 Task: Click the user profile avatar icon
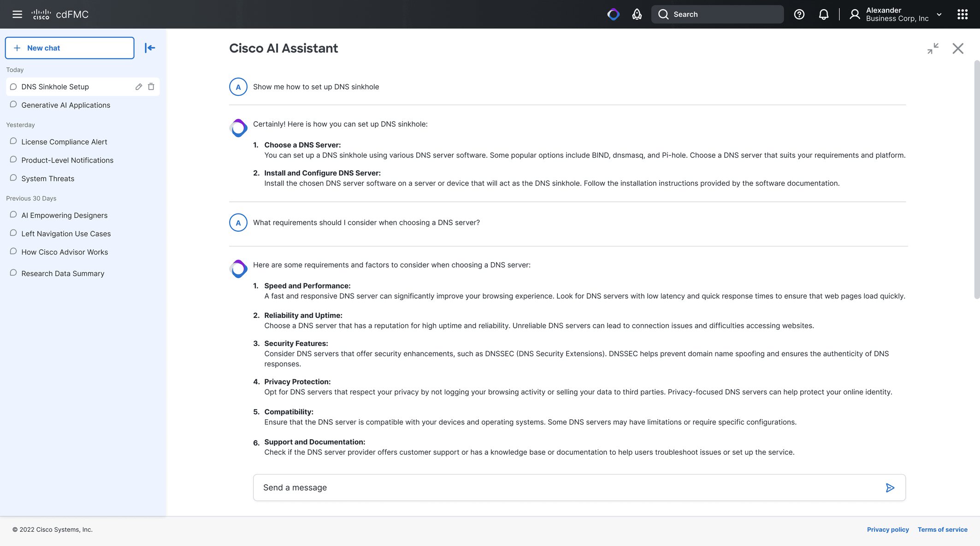855,14
